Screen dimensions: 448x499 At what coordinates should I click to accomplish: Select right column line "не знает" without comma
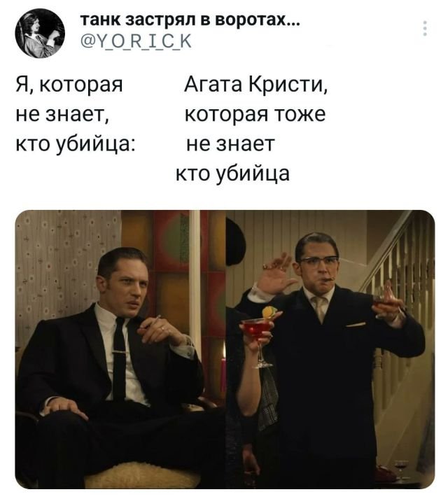230,144
